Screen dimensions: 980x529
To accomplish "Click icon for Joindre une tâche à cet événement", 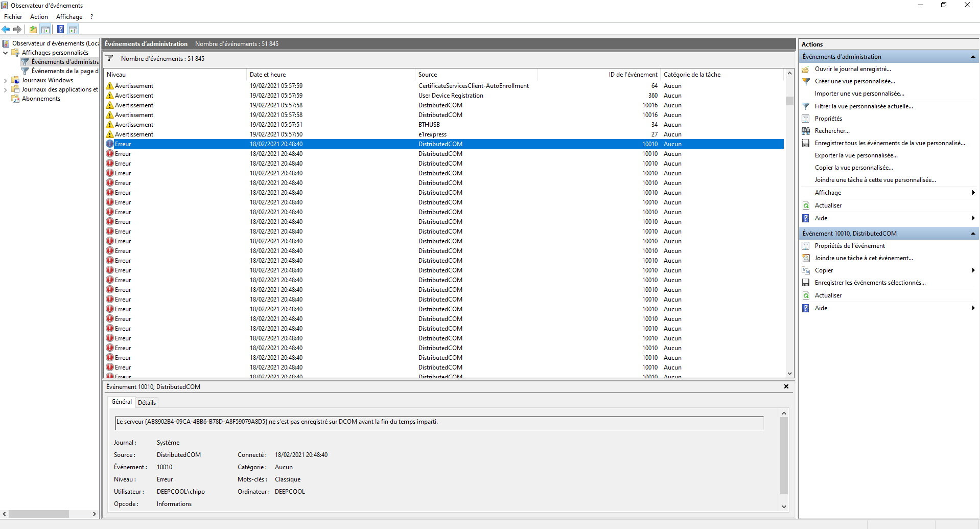I will point(806,258).
